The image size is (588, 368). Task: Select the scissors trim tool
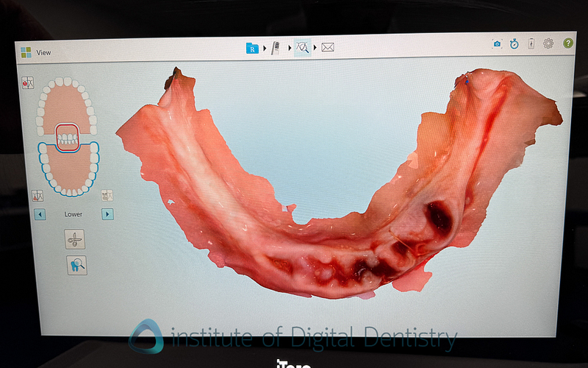[x=75, y=239]
